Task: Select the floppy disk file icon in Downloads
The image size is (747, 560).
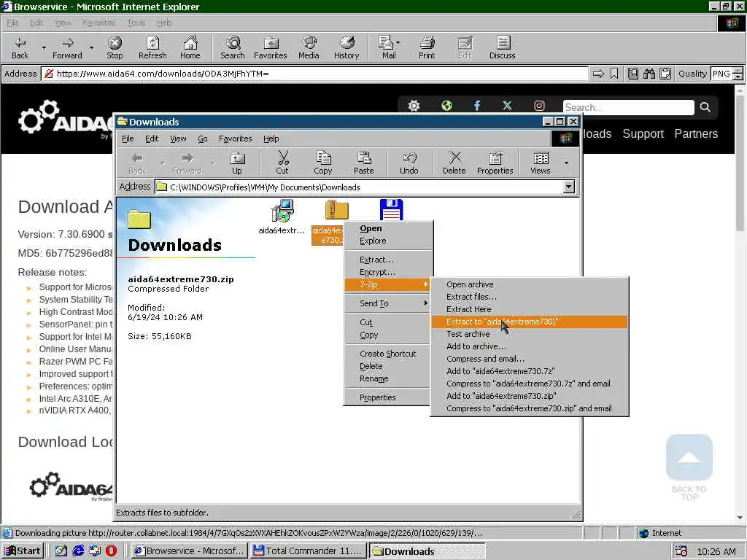Action: pyautogui.click(x=392, y=209)
